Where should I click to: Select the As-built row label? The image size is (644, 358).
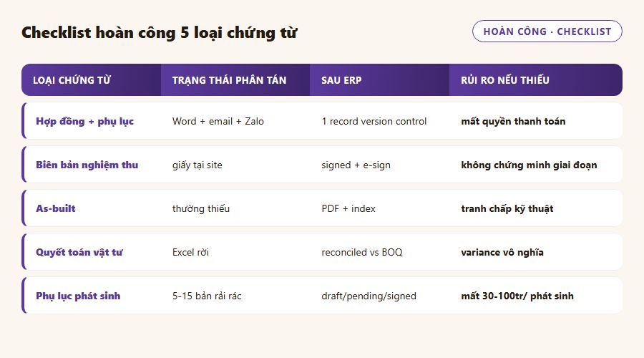55,208
